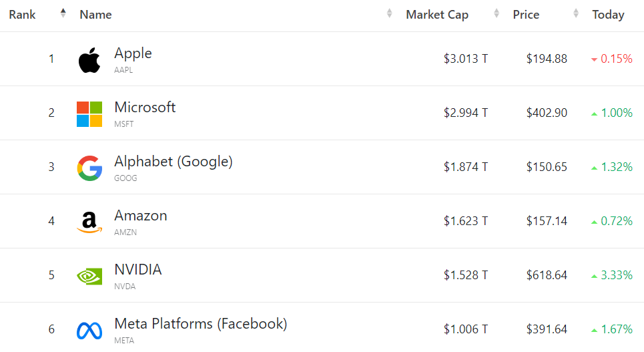644x352 pixels.
Task: Click the Meta infinity logo
Action: (x=89, y=331)
